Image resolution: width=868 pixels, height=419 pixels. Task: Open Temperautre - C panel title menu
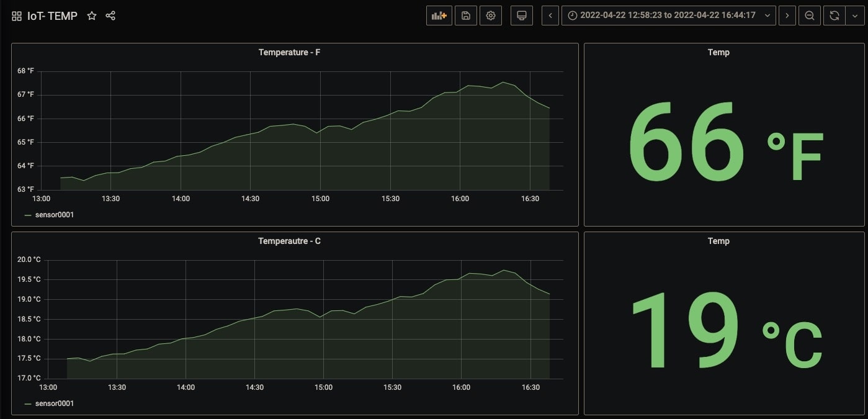(290, 241)
